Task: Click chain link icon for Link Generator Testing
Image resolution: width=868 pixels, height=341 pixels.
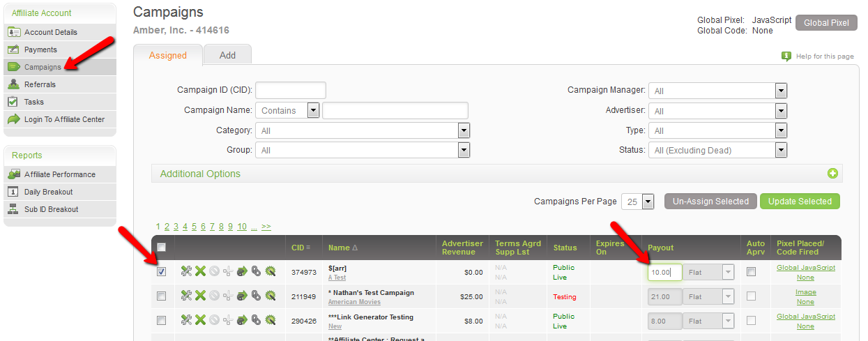Action: [256, 320]
